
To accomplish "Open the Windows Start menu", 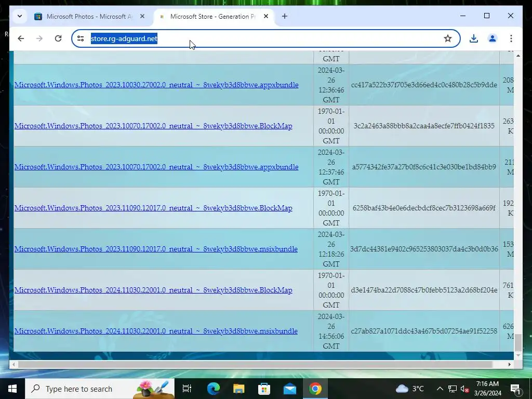I will pos(12,389).
